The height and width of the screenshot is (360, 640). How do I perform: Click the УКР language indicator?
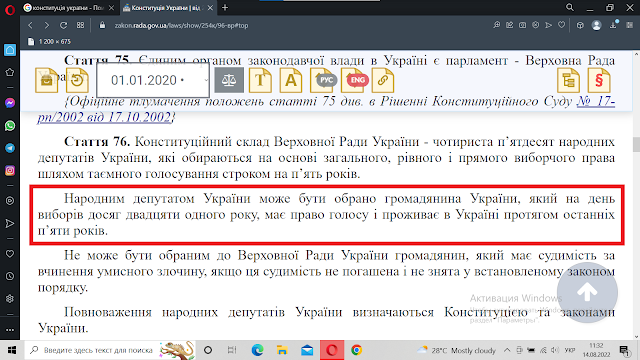569,350
